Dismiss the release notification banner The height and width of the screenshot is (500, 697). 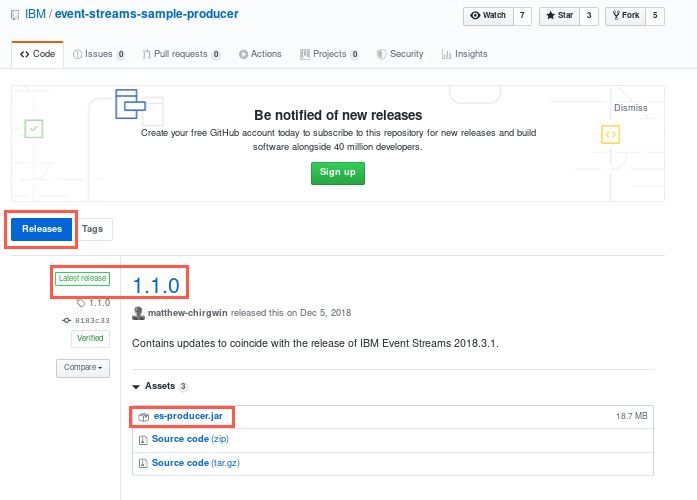tap(630, 108)
